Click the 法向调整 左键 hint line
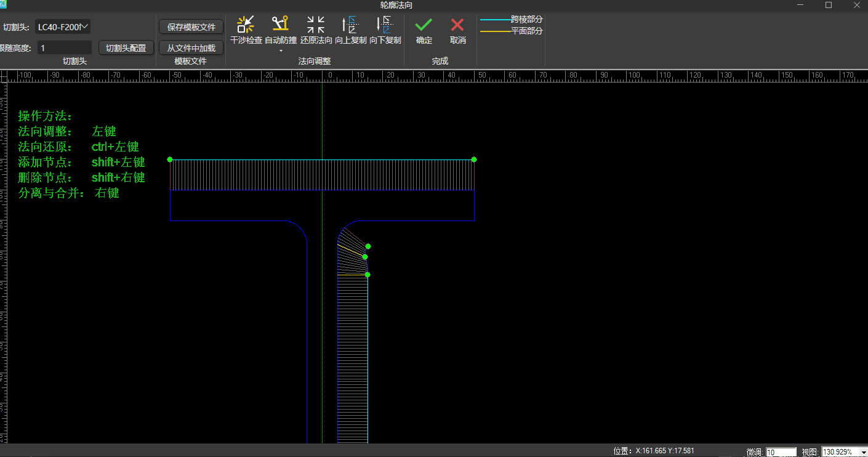The width and height of the screenshot is (868, 457). tap(67, 131)
